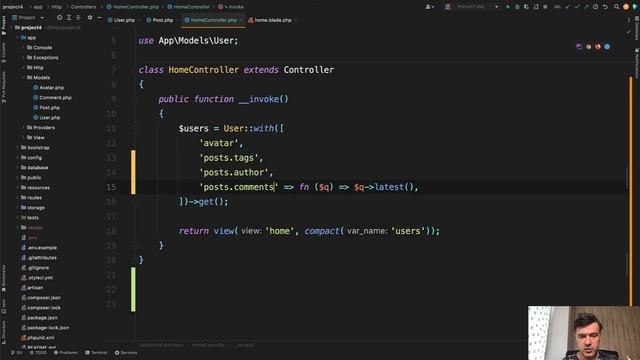Hide the Project panel with minus icon

[99, 18]
